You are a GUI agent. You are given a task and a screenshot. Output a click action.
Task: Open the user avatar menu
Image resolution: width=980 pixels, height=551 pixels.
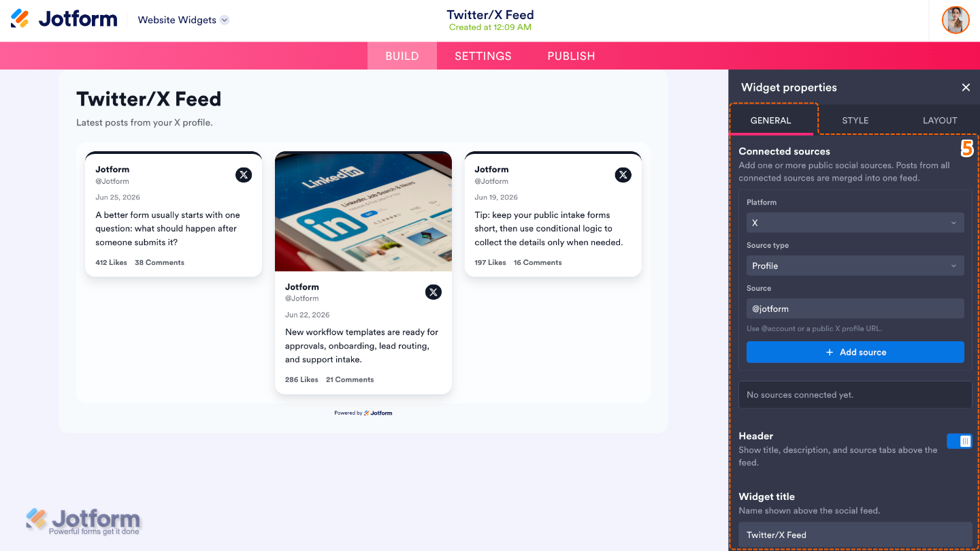coord(955,20)
